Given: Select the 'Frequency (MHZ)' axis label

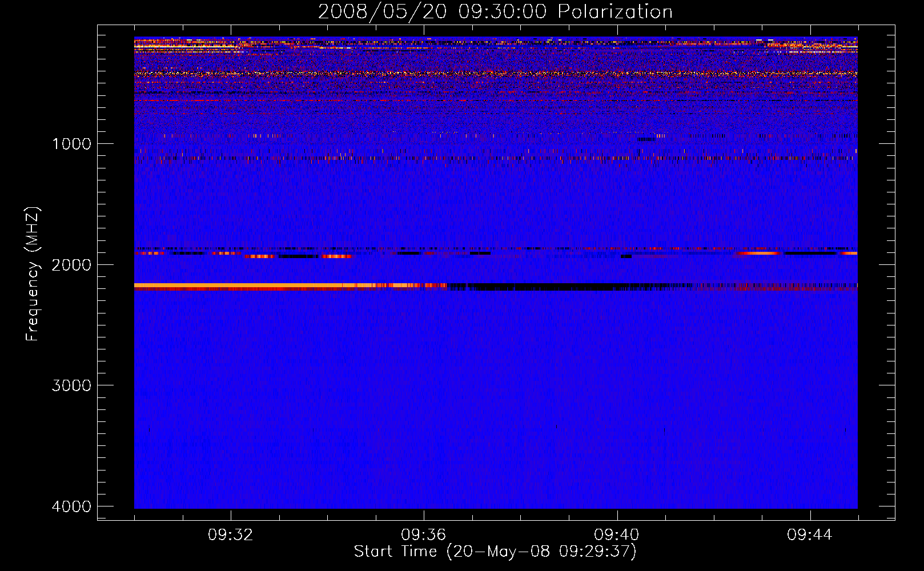Looking at the screenshot, I should coord(33,274).
